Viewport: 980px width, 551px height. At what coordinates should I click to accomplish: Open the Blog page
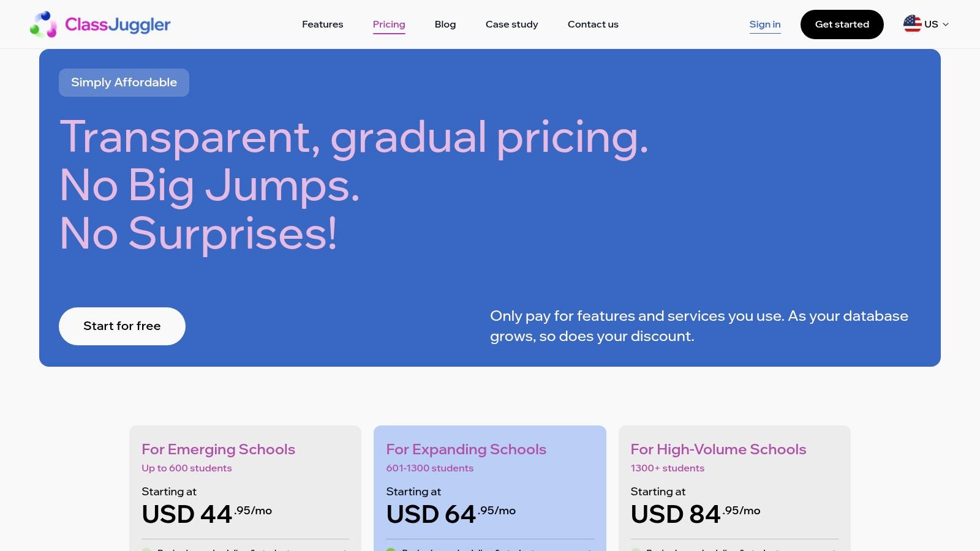pyautogui.click(x=445, y=24)
